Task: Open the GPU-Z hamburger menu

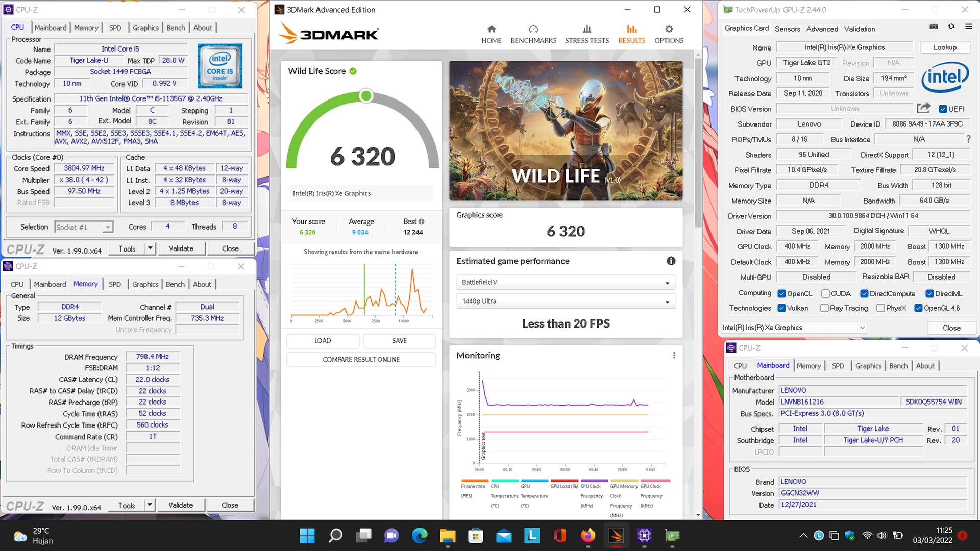Action: [968, 27]
